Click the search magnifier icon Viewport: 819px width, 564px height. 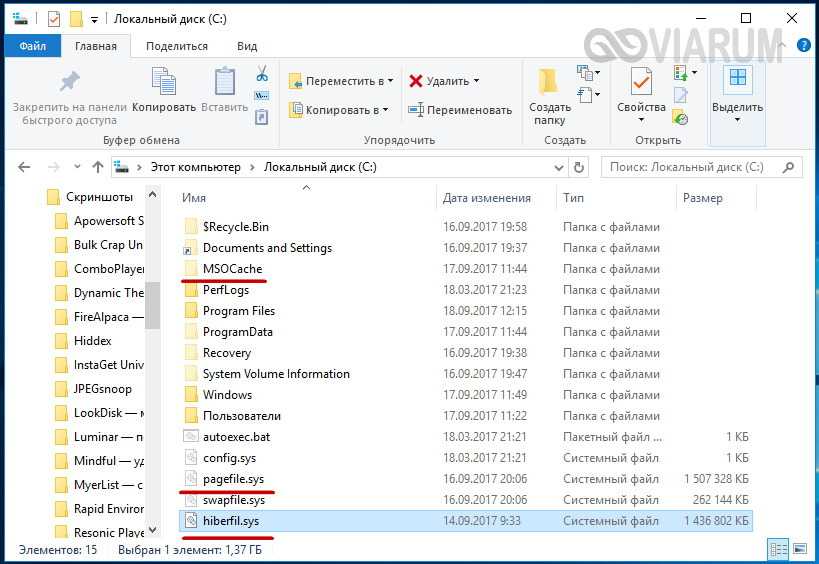789,167
